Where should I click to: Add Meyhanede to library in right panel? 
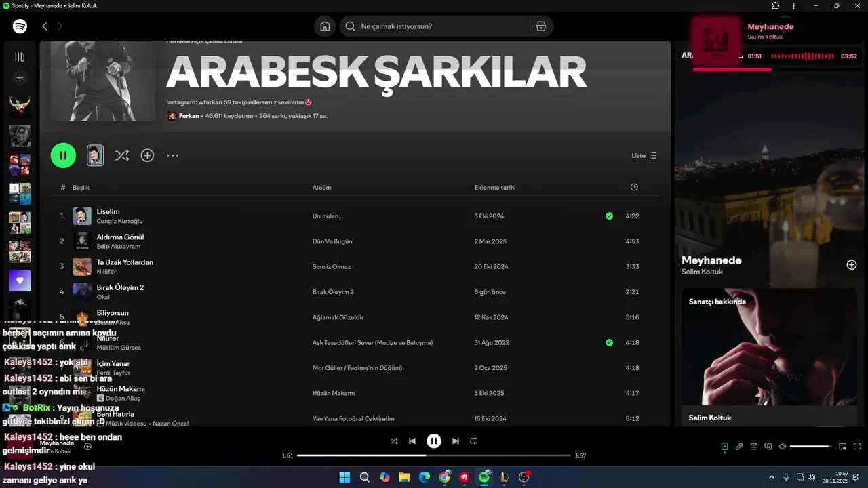click(x=852, y=265)
